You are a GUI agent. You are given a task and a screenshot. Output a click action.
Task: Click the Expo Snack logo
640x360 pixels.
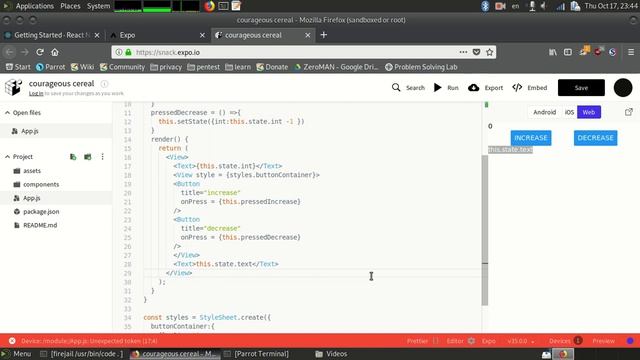click(x=13, y=87)
